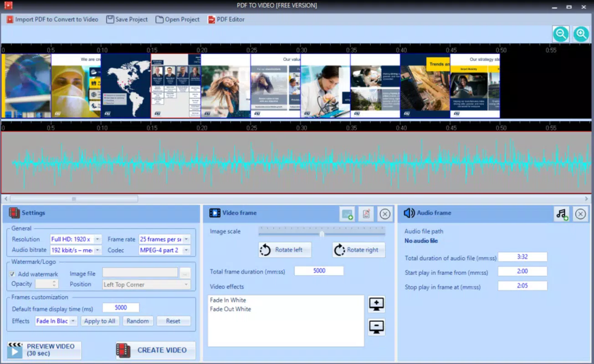
Task: Select the masked worker slide thumbnail
Action: point(76,86)
